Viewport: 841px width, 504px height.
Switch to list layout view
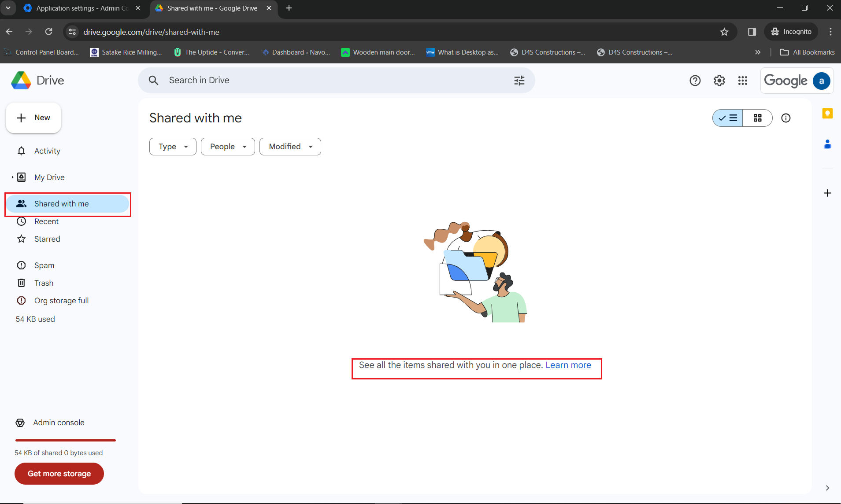[728, 118]
